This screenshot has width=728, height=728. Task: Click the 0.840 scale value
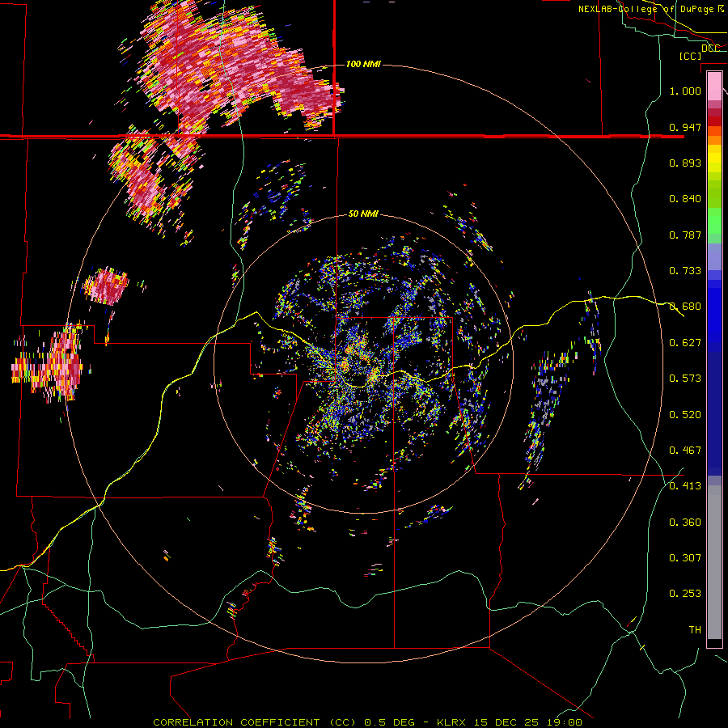[x=685, y=198]
